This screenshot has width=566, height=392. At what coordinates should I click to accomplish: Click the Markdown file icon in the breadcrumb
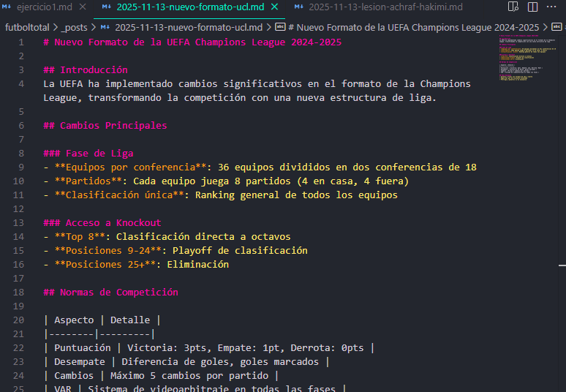click(x=105, y=27)
